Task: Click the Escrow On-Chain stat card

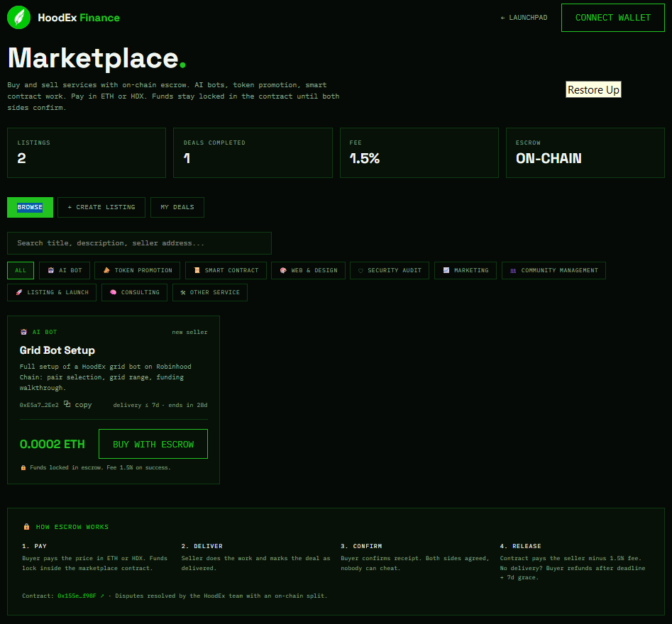Action: (x=585, y=153)
